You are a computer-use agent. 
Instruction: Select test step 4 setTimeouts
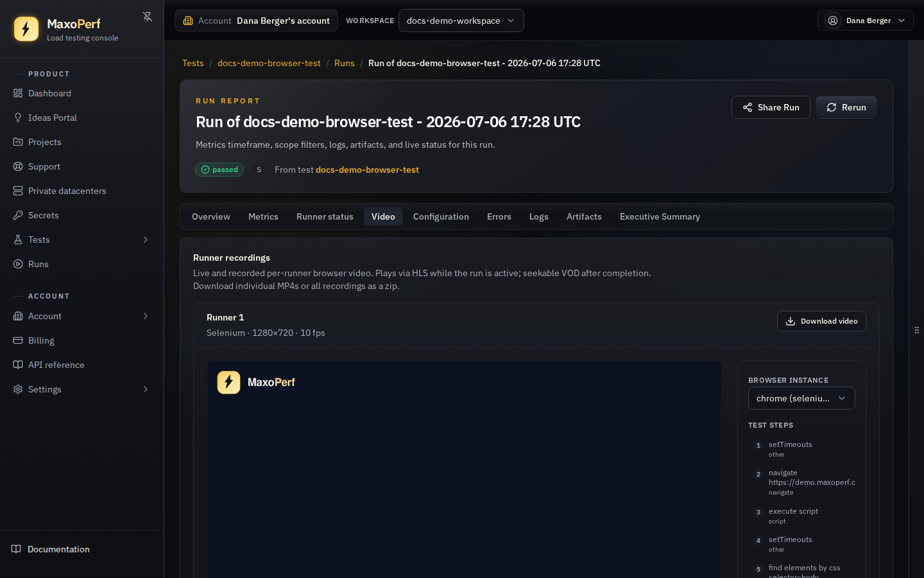point(801,544)
